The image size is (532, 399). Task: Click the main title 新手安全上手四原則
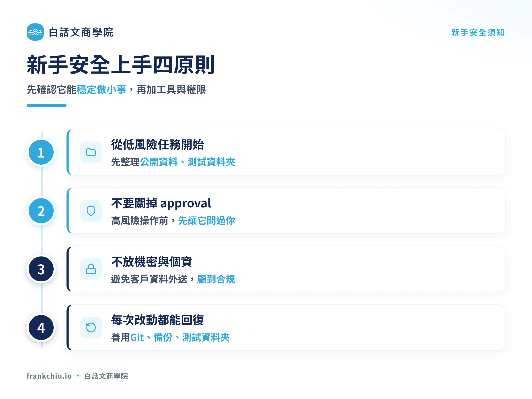pos(121,65)
